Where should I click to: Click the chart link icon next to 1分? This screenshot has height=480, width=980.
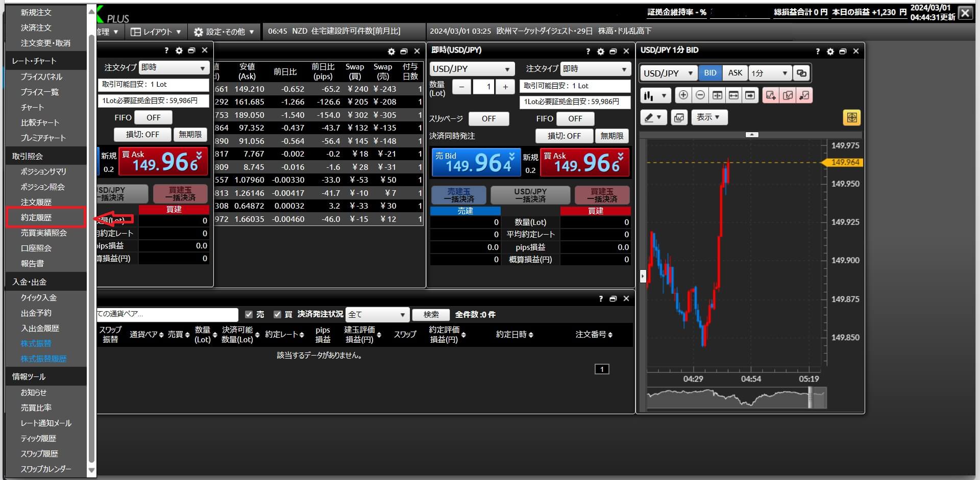(802, 73)
